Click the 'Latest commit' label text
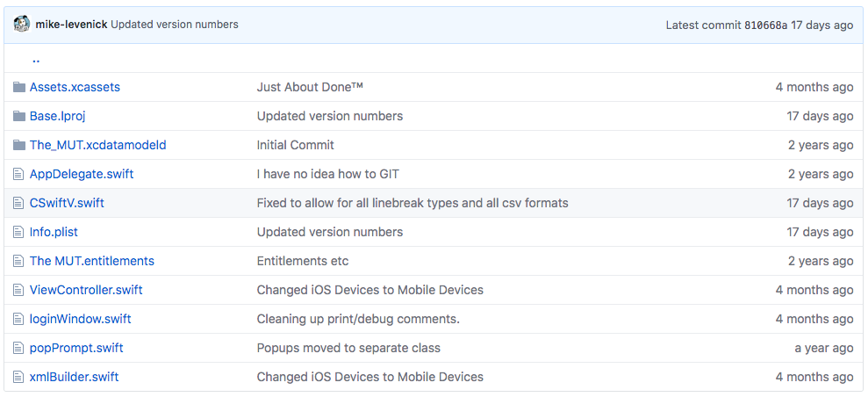The height and width of the screenshot is (397, 868). point(704,25)
